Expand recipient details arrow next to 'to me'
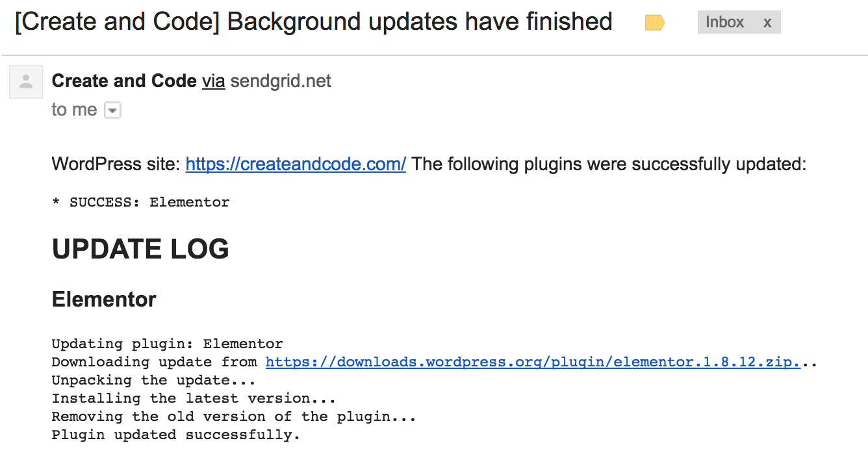The width and height of the screenshot is (868, 456). coord(112,111)
